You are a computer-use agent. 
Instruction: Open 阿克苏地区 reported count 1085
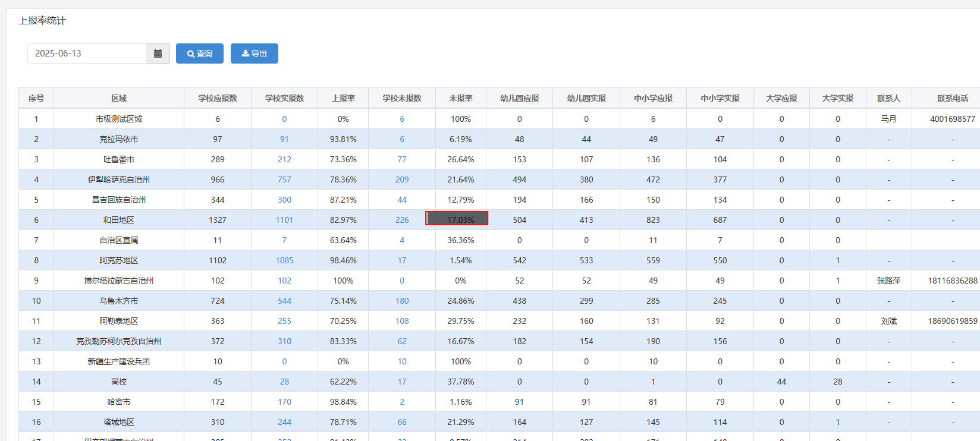(x=284, y=260)
